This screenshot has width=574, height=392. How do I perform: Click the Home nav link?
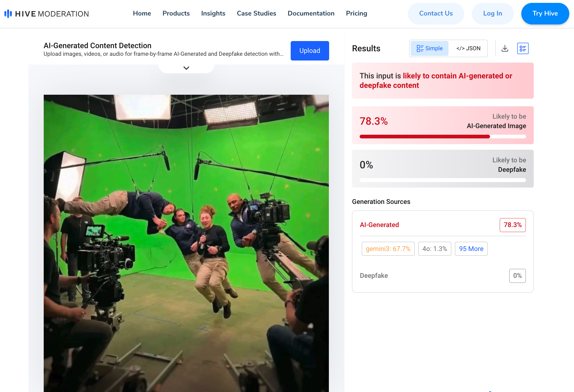point(142,13)
